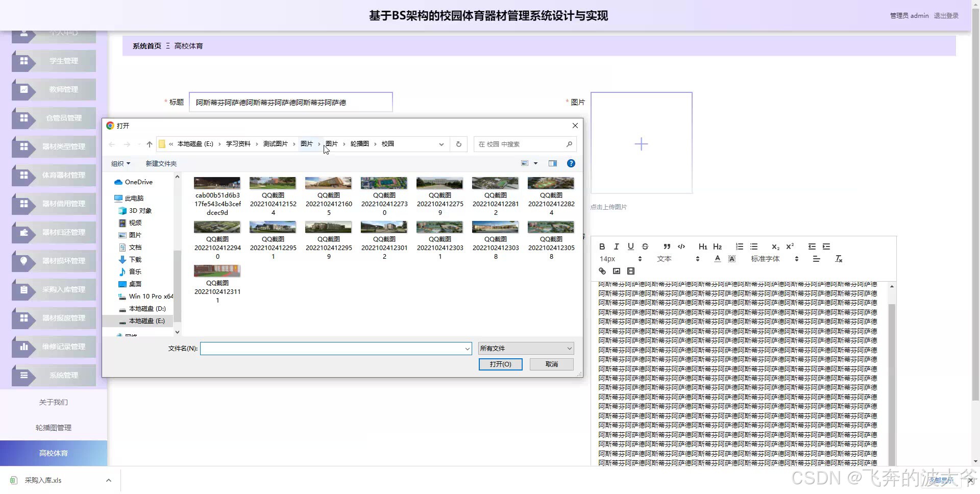Open the text color picker
This screenshot has height=494, width=980.
[717, 259]
